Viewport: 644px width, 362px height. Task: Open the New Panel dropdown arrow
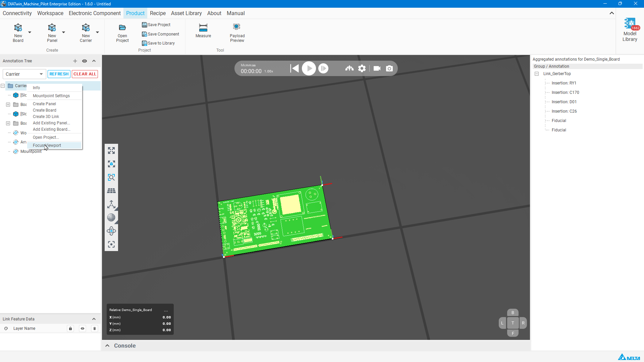63,33
